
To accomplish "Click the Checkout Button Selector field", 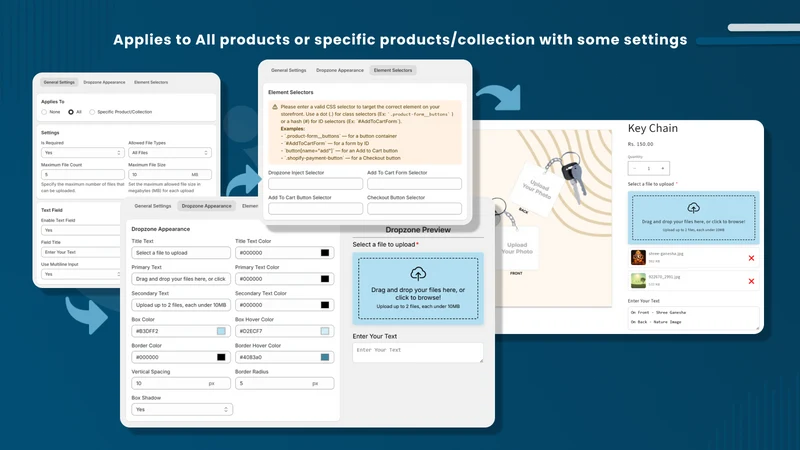I will click(x=414, y=208).
